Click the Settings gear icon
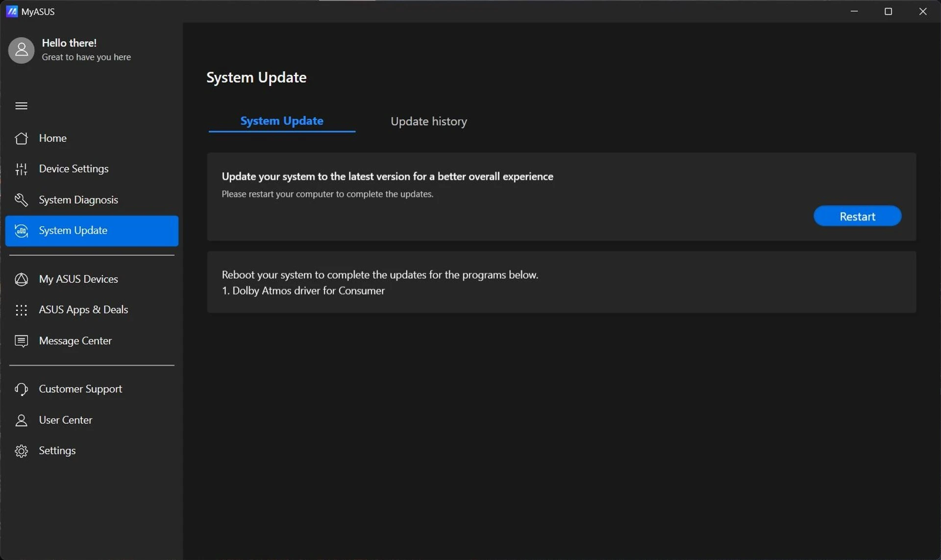941x560 pixels. pyautogui.click(x=21, y=451)
